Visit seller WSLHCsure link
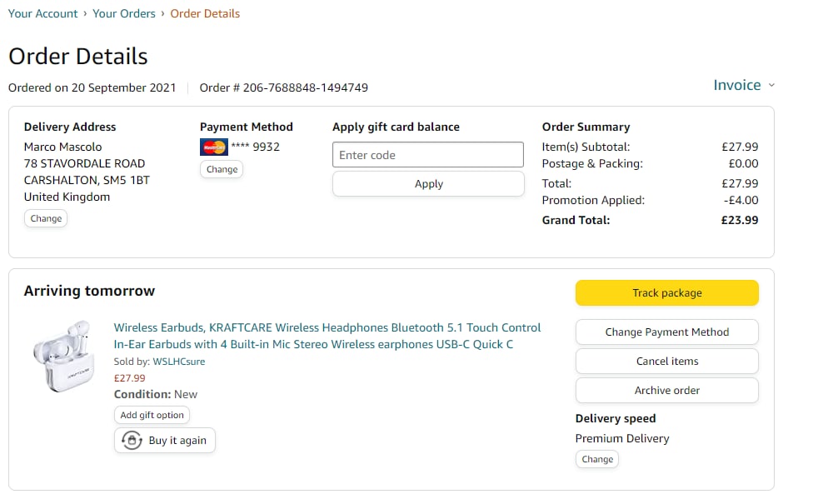The image size is (838, 504). 178,362
